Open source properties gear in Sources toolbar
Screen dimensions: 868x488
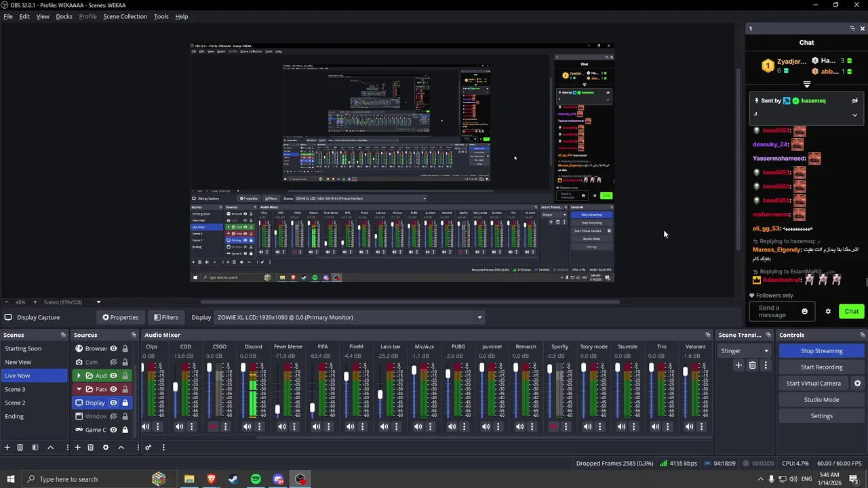tap(105, 447)
